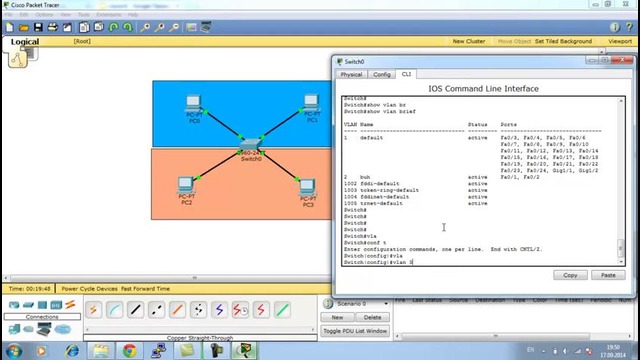The height and width of the screenshot is (360, 640).
Task: Click the New scenario button
Action: [338, 317]
